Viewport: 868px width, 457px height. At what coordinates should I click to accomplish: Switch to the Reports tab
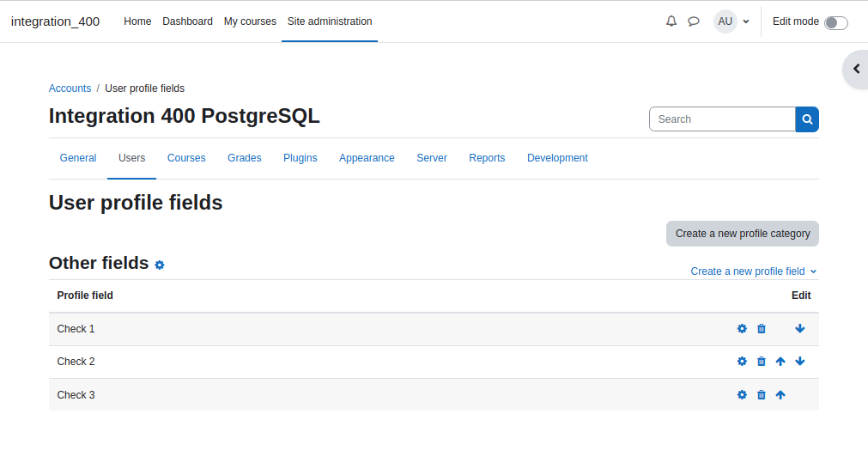tap(487, 158)
